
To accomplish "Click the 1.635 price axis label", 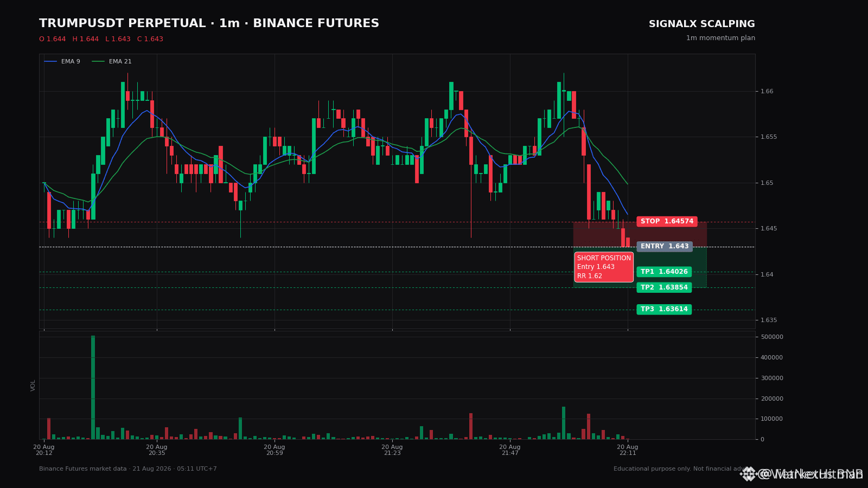I will click(x=769, y=320).
